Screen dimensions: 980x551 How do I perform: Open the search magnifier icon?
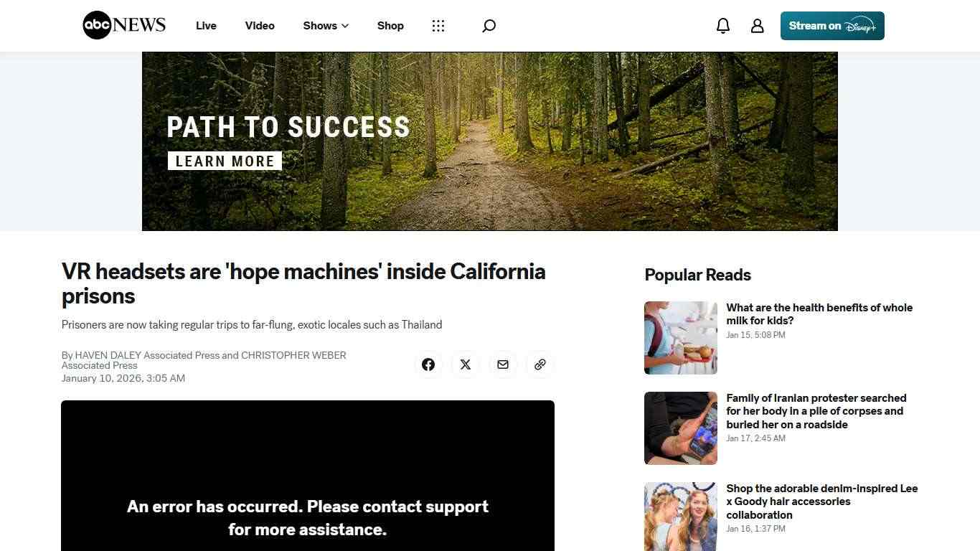click(489, 26)
